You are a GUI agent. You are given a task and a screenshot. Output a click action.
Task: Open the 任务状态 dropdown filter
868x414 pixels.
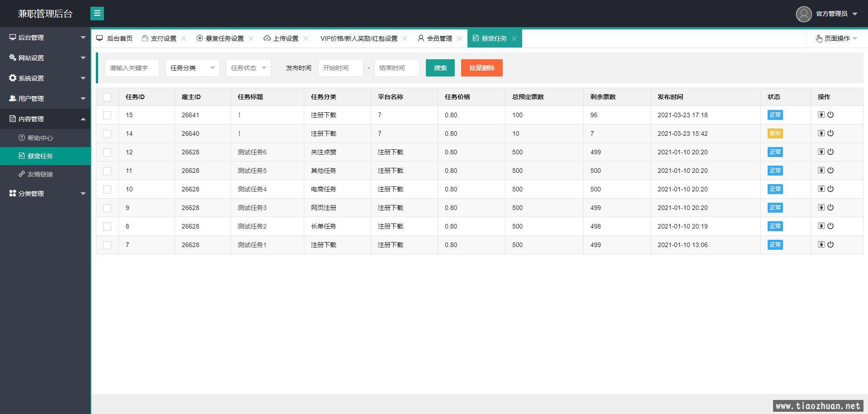click(x=249, y=68)
